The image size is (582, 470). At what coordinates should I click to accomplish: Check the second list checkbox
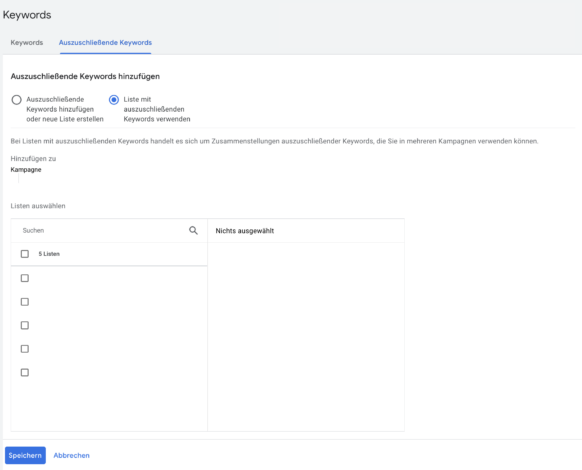(25, 302)
